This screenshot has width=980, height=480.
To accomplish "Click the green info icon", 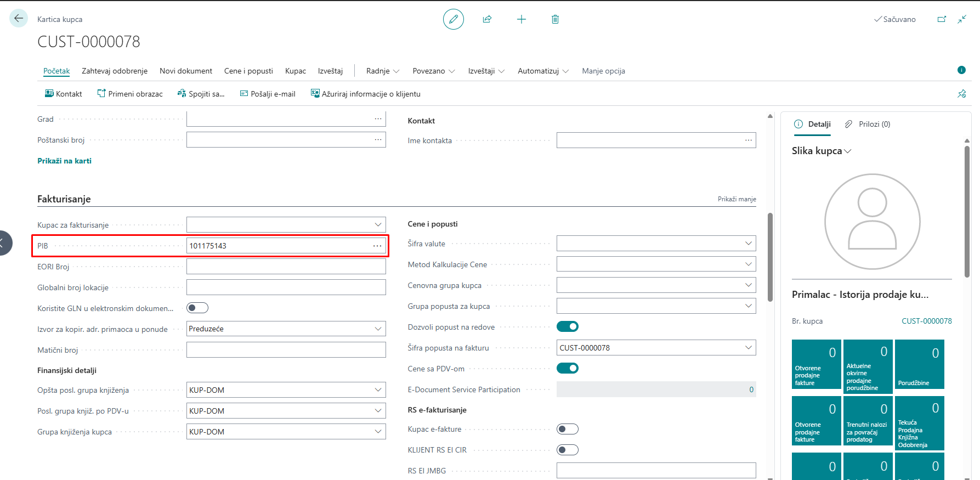I will (961, 70).
